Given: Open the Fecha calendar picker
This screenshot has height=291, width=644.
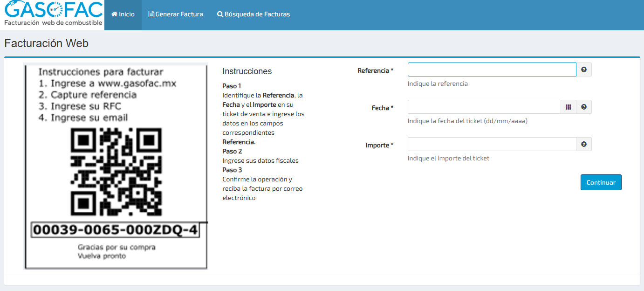Looking at the screenshot, I should tap(569, 107).
